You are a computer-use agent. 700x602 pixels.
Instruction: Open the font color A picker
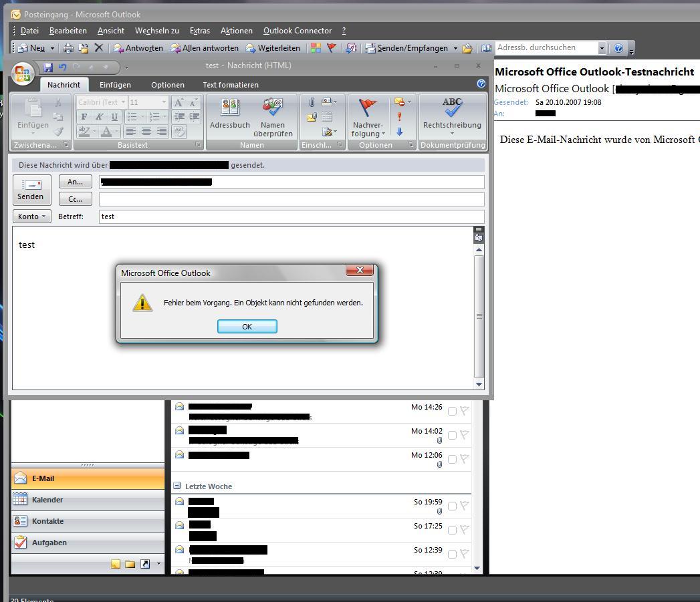click(106, 131)
